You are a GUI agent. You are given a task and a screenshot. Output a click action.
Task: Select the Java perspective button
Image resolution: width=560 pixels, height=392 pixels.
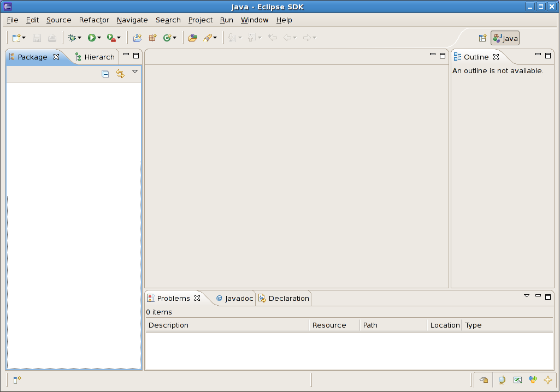coord(505,38)
